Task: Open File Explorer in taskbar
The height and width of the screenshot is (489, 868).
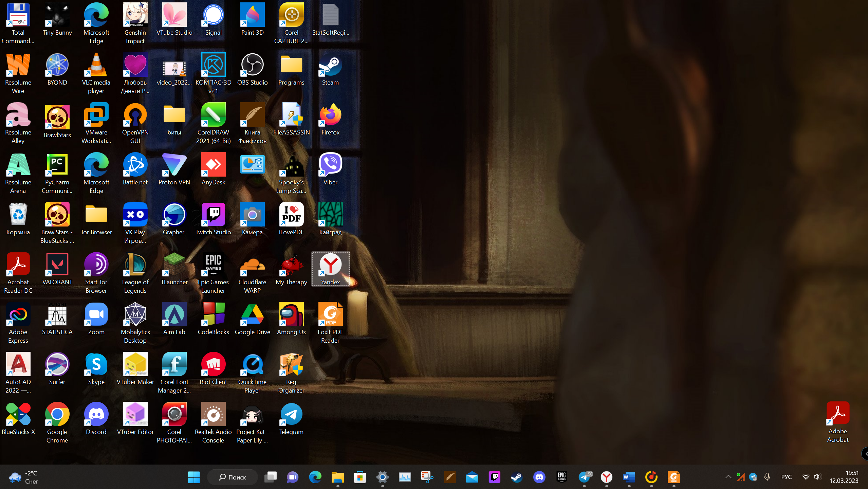Action: (337, 477)
